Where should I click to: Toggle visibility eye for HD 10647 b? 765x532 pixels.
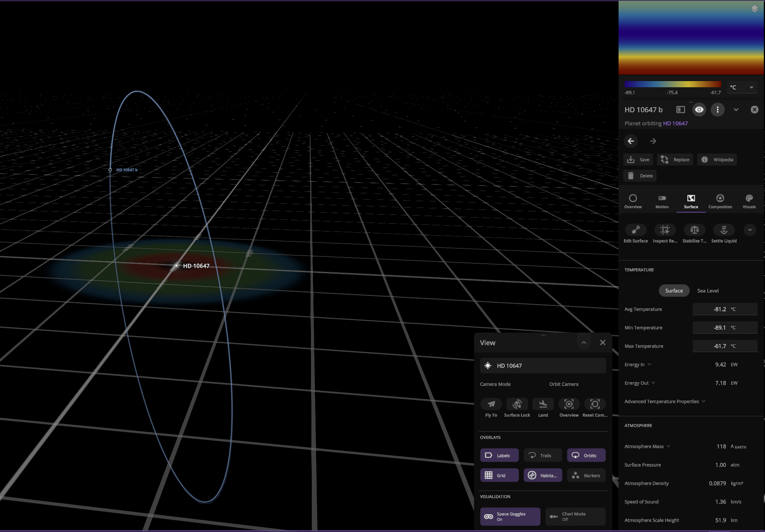tap(699, 110)
